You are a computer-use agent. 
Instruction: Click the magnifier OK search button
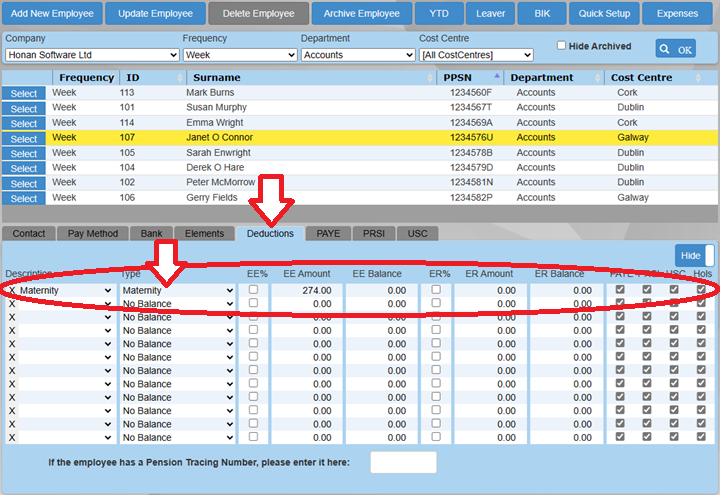click(x=676, y=48)
